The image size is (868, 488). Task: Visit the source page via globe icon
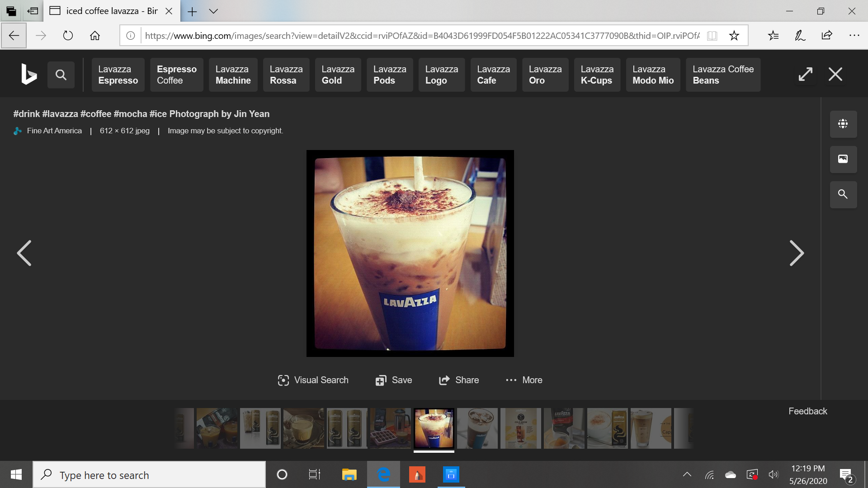pyautogui.click(x=843, y=124)
